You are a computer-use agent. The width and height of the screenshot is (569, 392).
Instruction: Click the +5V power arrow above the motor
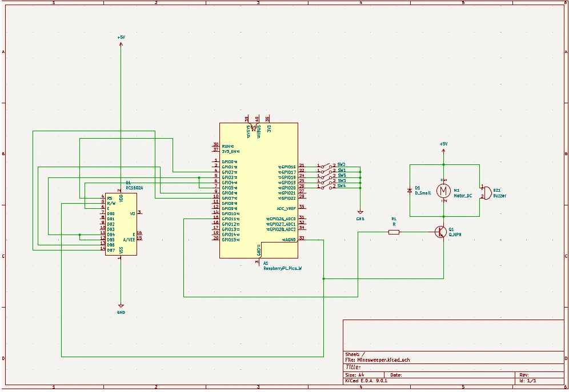[x=443, y=150]
